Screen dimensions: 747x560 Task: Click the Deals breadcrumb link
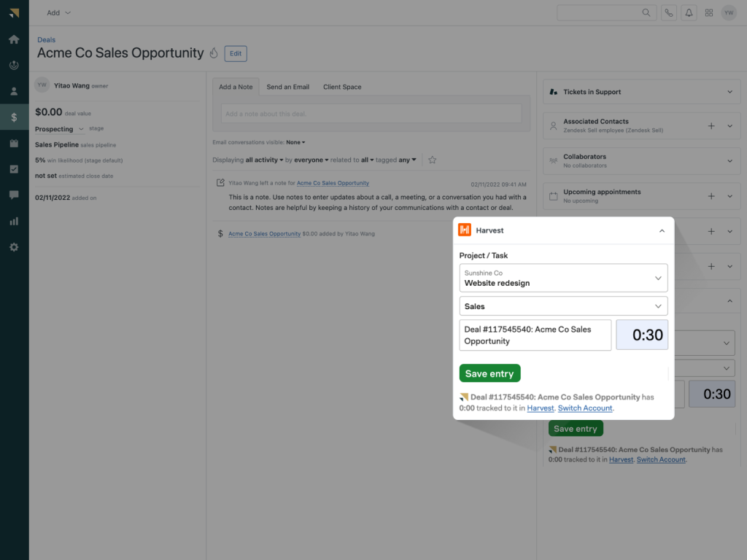[46, 40]
